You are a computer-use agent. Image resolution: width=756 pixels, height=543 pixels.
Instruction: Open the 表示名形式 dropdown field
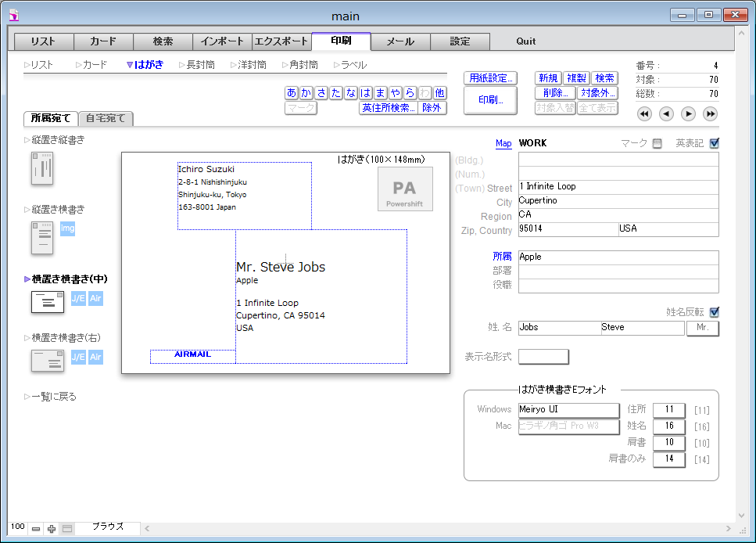pyautogui.click(x=543, y=357)
